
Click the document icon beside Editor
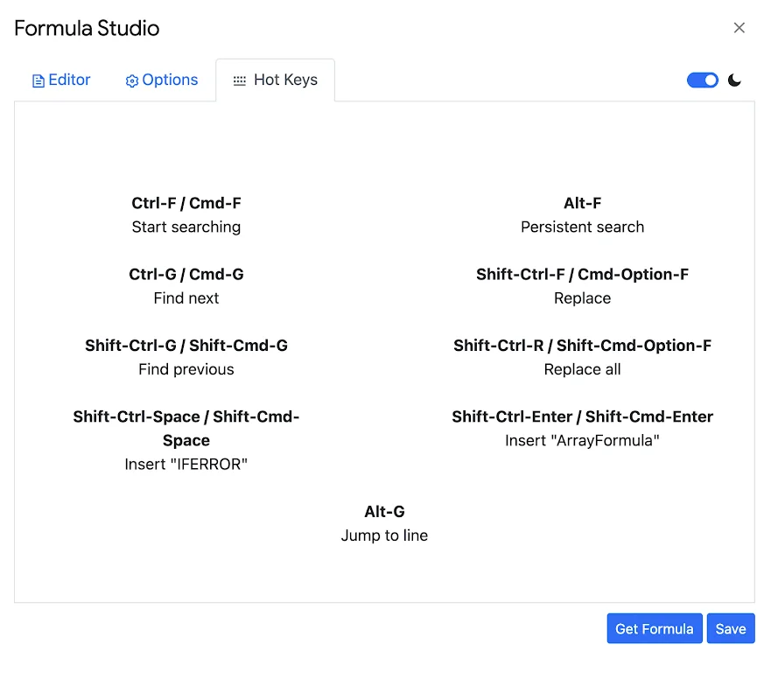click(x=38, y=80)
